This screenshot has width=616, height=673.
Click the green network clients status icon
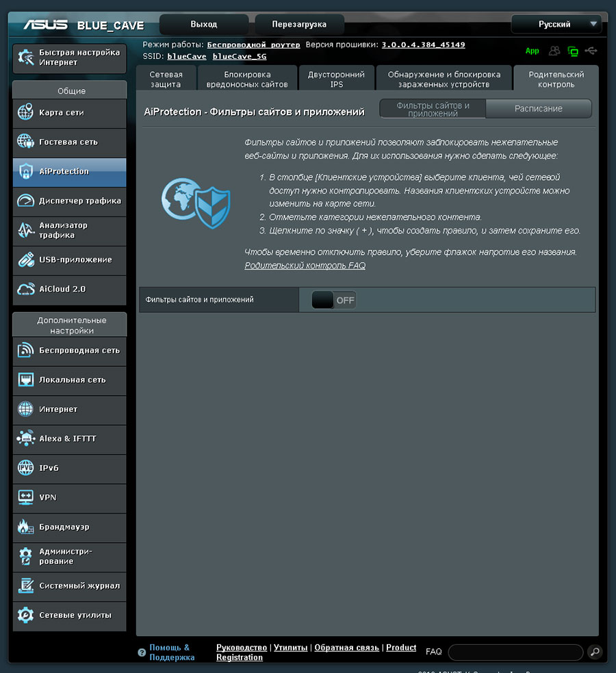tap(573, 51)
